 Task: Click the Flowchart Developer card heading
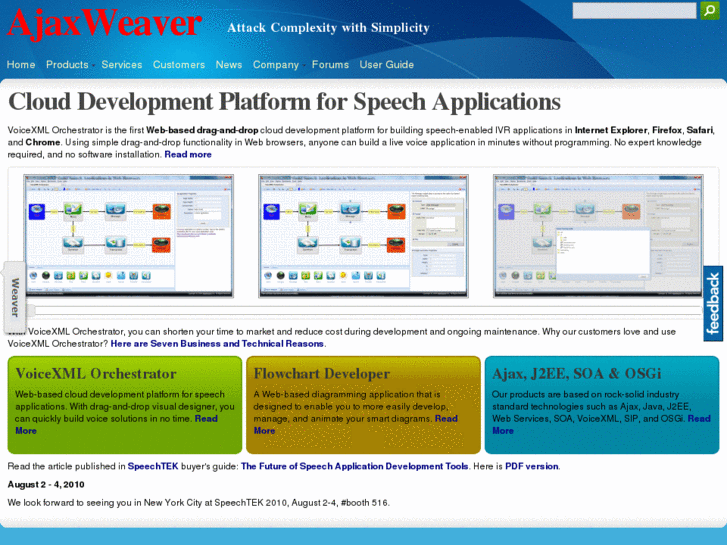(x=322, y=373)
